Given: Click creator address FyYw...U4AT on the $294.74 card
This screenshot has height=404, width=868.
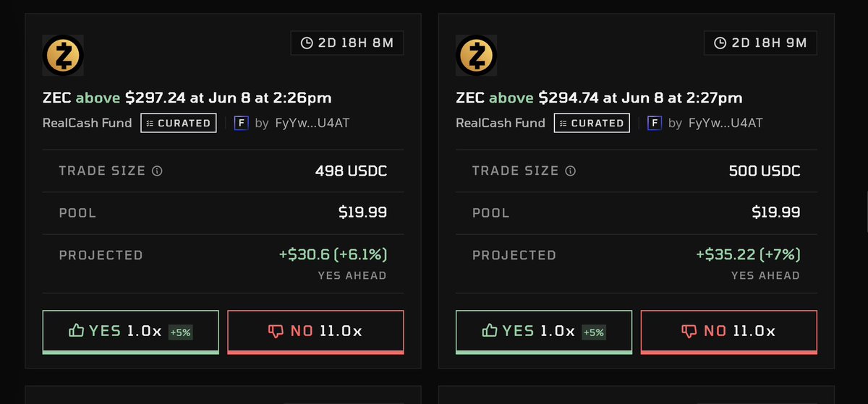Looking at the screenshot, I should (724, 123).
